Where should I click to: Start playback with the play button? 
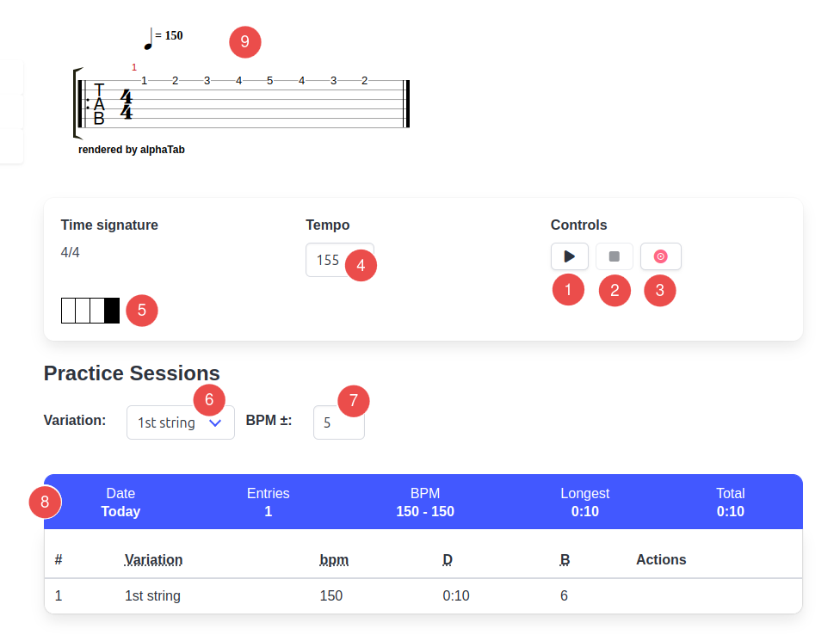pos(570,256)
